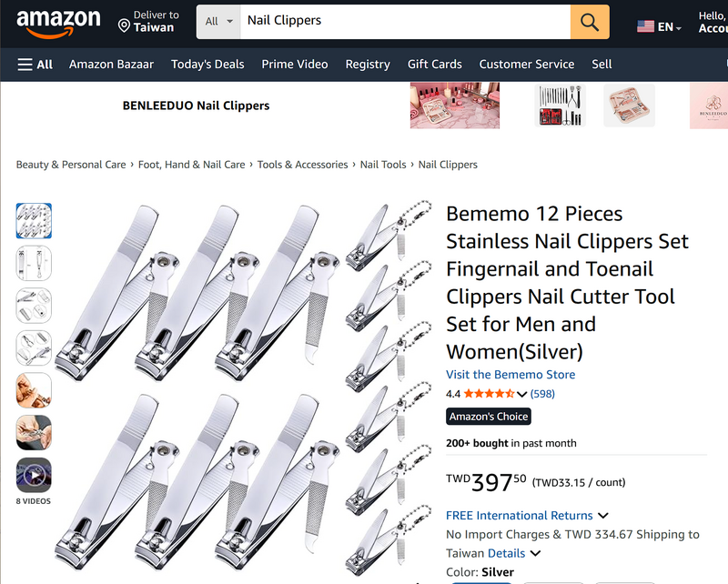This screenshot has width=728, height=584.
Task: Open the All hamburger menu
Action: coord(35,64)
